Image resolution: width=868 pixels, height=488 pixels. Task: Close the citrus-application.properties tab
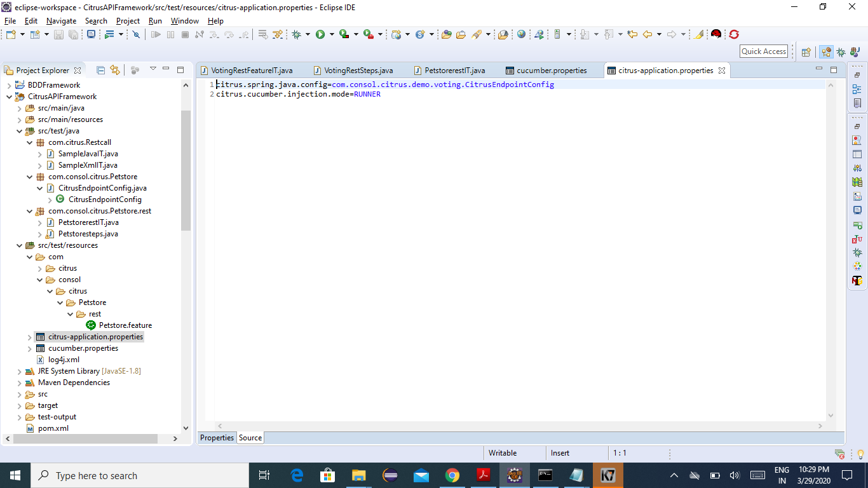click(722, 71)
